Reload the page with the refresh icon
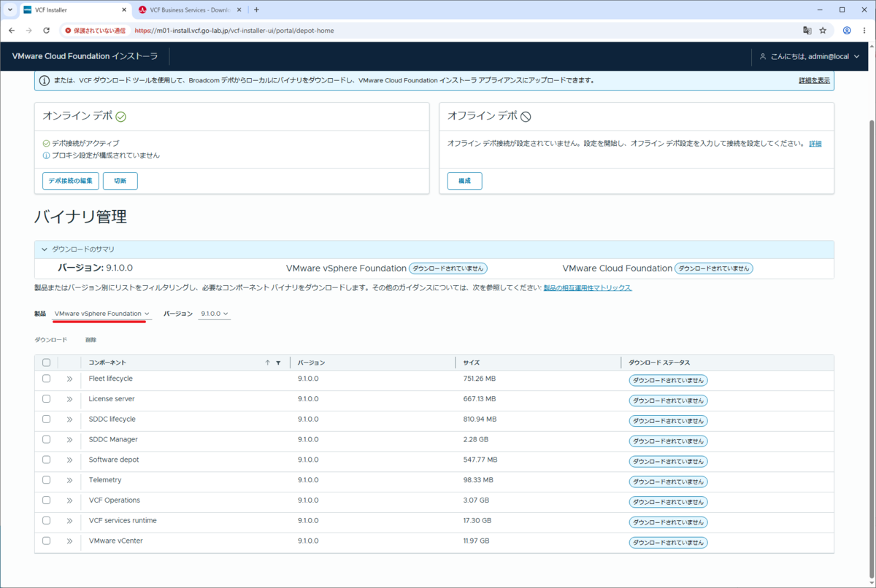Viewport: 876px width, 588px height. [46, 31]
